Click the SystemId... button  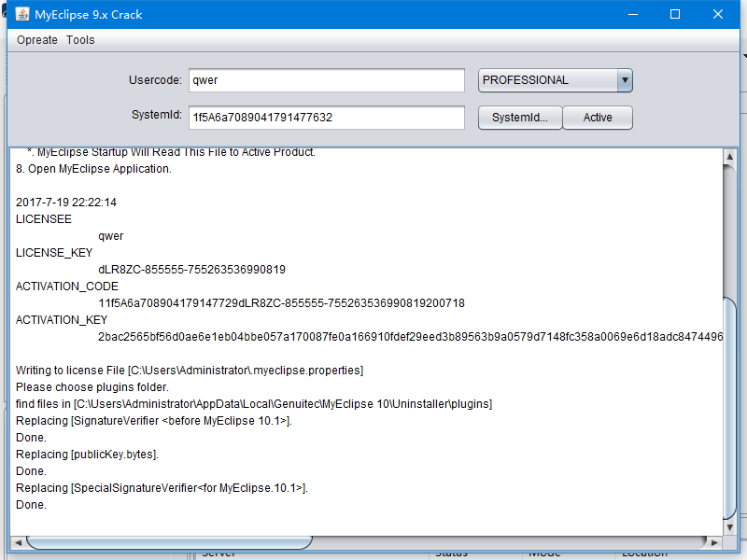[x=520, y=118]
